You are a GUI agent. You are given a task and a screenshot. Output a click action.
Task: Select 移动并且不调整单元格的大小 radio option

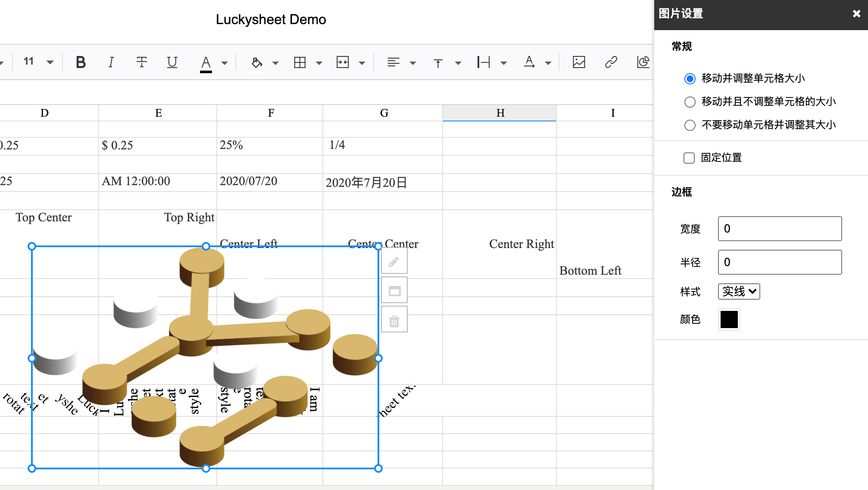[x=690, y=102]
